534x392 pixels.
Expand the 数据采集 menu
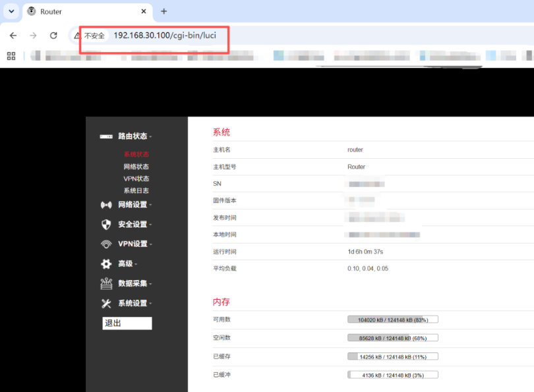point(135,283)
